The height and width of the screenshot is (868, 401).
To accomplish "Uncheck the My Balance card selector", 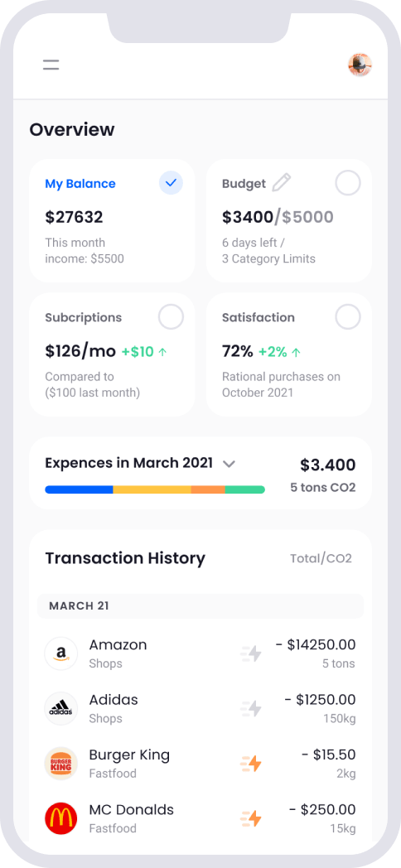I will (172, 183).
